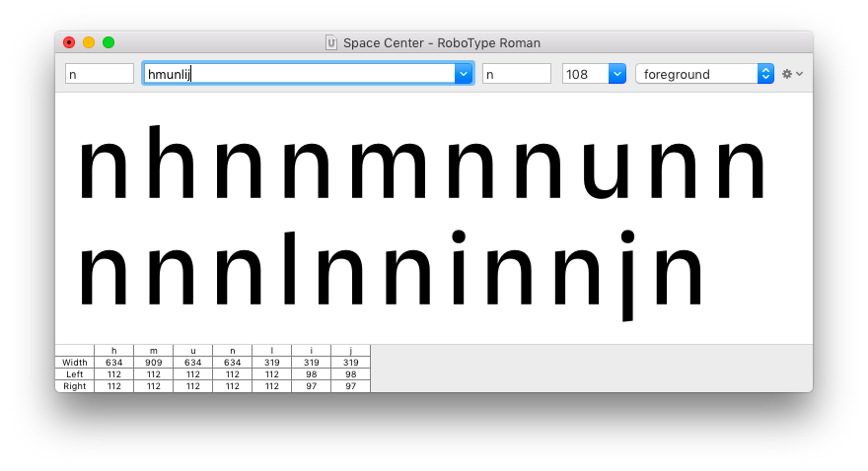Click width value 634 for n

click(x=233, y=363)
